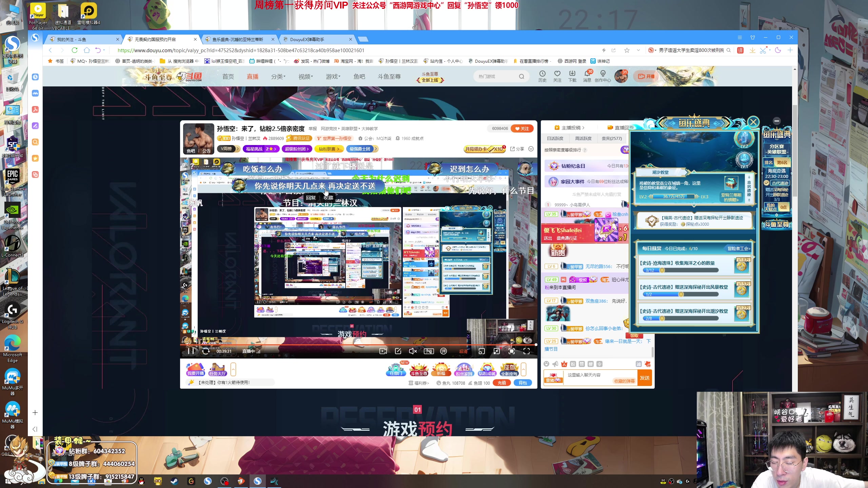Click the megaphone horn icon in chat toolbar

pos(555,364)
